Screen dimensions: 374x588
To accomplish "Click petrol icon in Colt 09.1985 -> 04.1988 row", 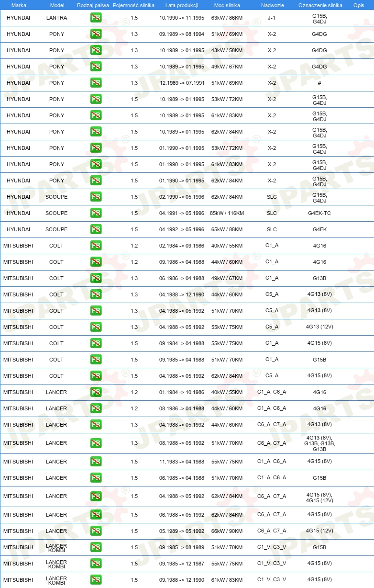I will pos(96,360).
